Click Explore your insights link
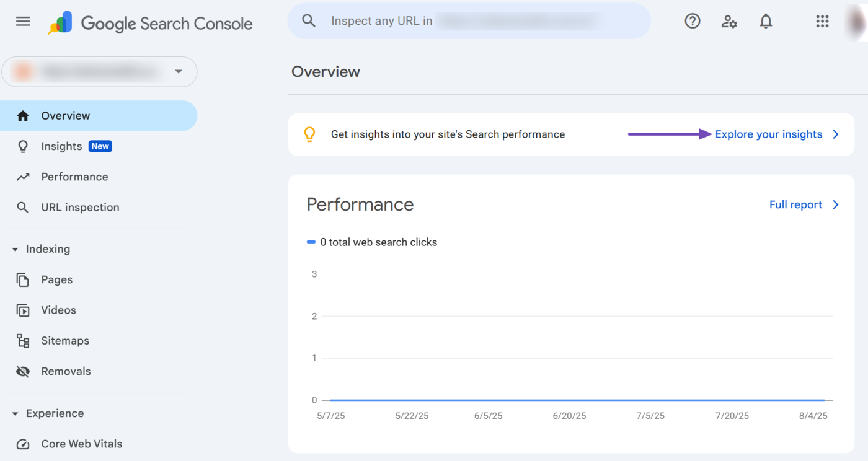Image resolution: width=868 pixels, height=461 pixels. 768,134
